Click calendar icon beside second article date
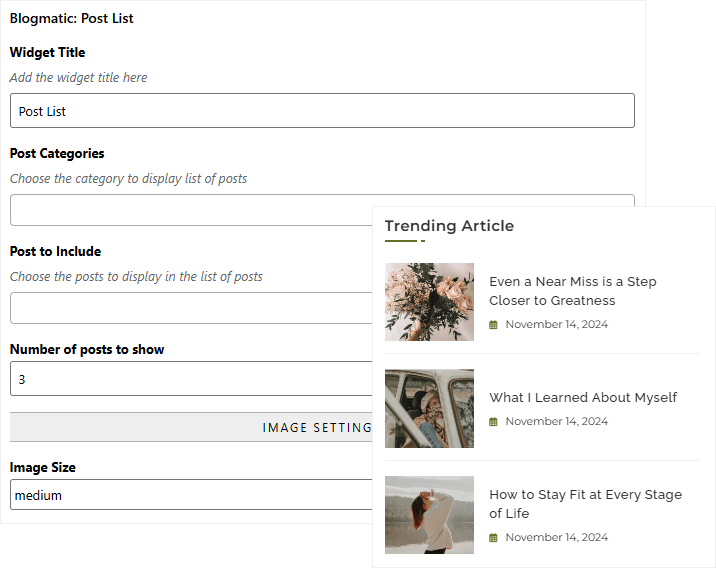The height and width of the screenshot is (568, 716). point(493,422)
